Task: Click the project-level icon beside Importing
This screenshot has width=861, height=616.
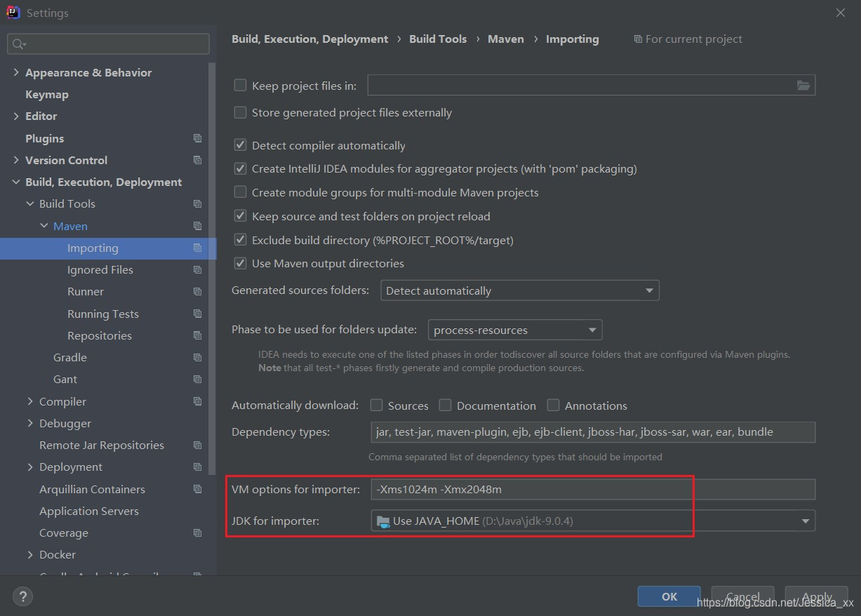Action: point(197,248)
